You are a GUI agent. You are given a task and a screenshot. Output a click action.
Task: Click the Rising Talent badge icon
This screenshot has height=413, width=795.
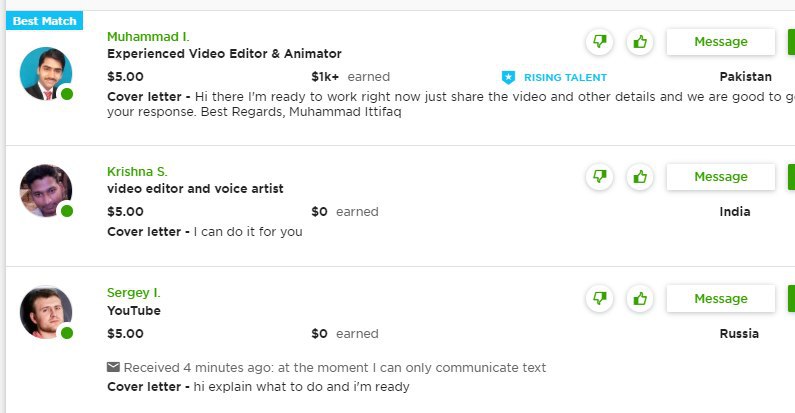[x=508, y=77]
